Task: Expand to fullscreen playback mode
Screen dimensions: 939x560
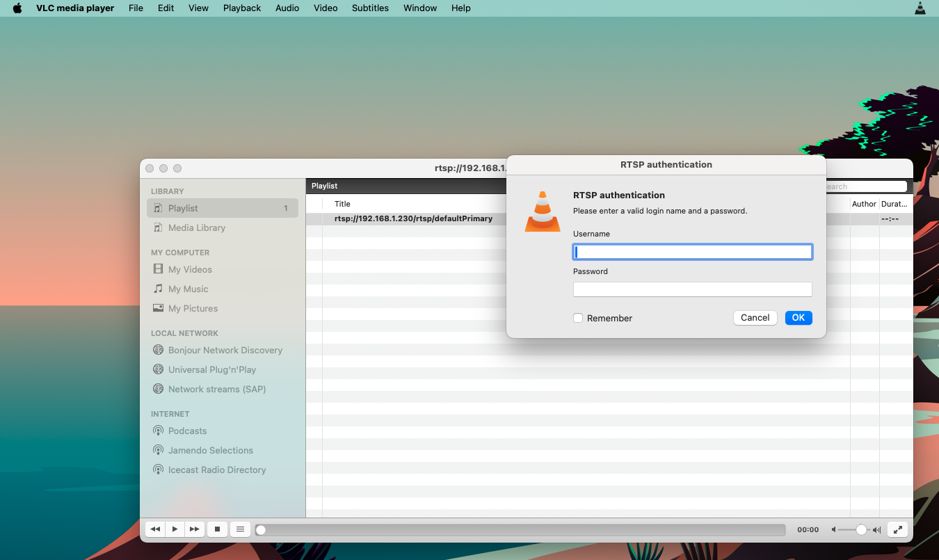Action: pos(897,529)
